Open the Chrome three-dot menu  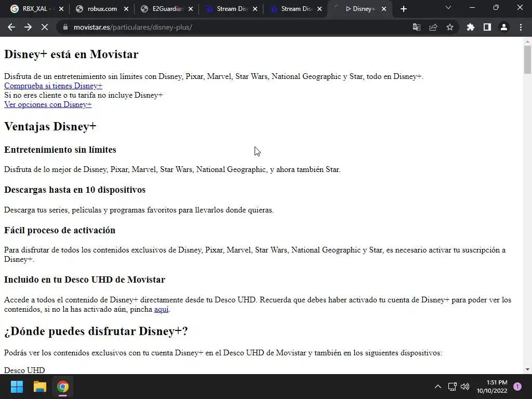[x=521, y=27]
